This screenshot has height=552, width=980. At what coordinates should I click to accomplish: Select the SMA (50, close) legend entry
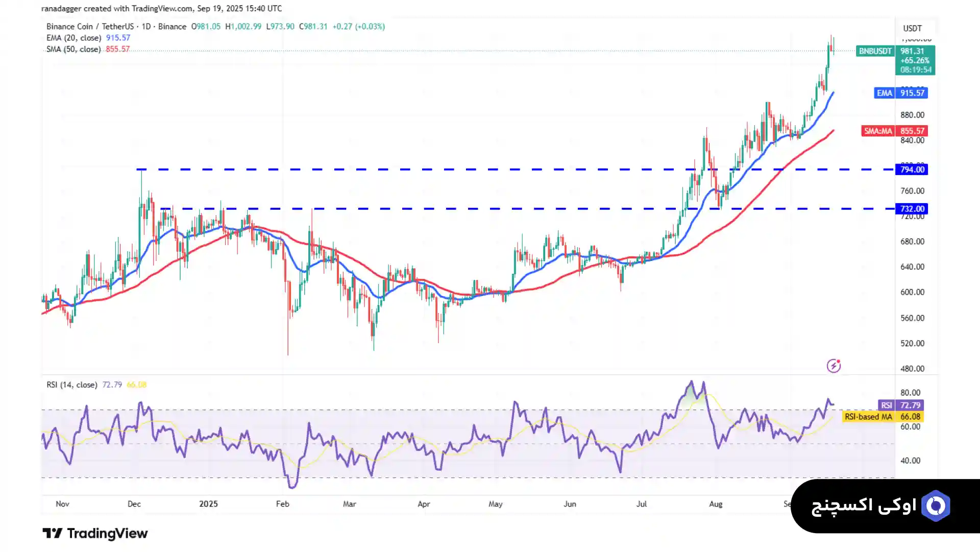[73, 49]
